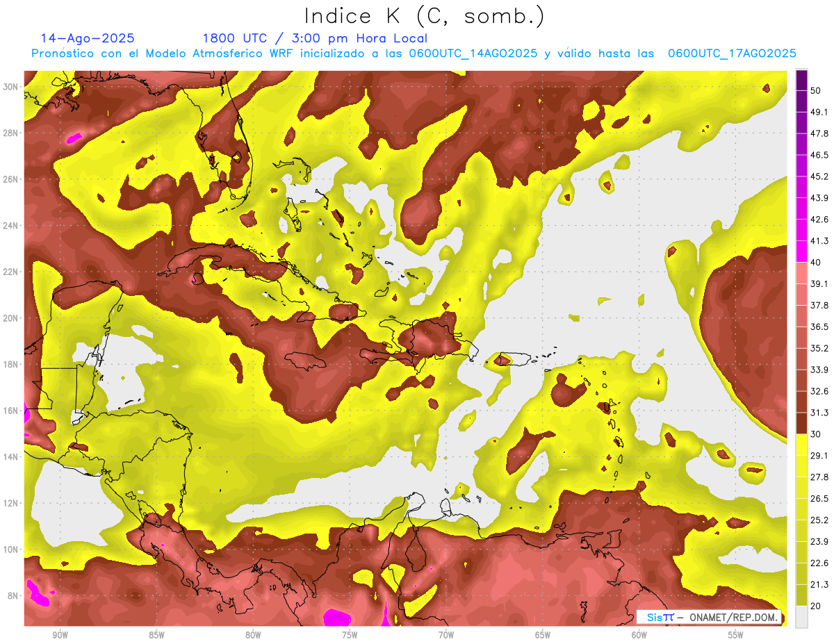Click the "1800 UTC / 3:00 pm Hora Local" time label
This screenshot has height=644, width=834.
(x=315, y=38)
